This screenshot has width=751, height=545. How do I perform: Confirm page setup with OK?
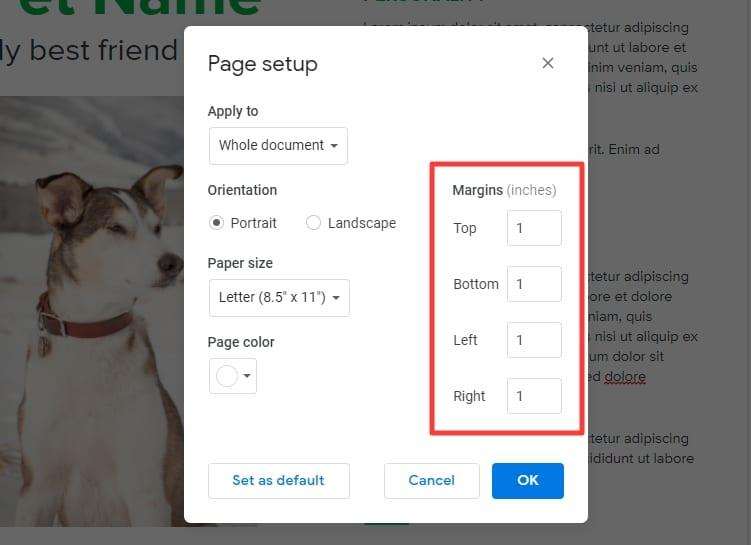pyautogui.click(x=528, y=480)
